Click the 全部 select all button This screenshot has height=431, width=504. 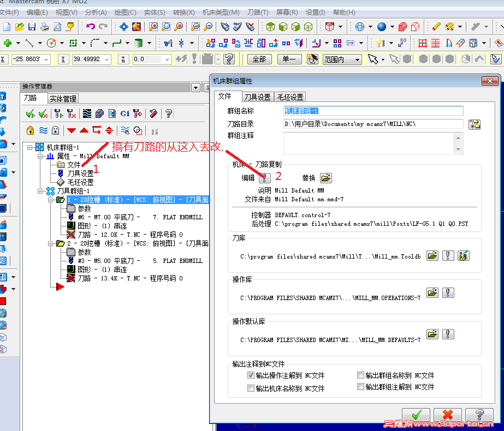click(259, 59)
